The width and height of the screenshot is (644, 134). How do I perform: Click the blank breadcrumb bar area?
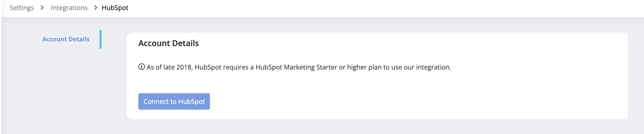pyautogui.click(x=385, y=8)
